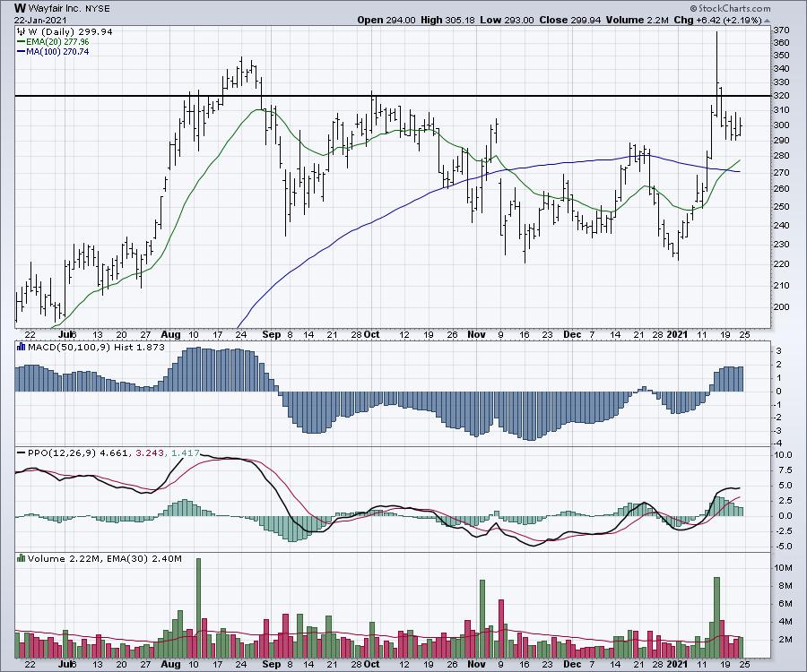The width and height of the screenshot is (807, 672).
Task: Click the 22-Jan-2021 date label
Action: [x=39, y=20]
